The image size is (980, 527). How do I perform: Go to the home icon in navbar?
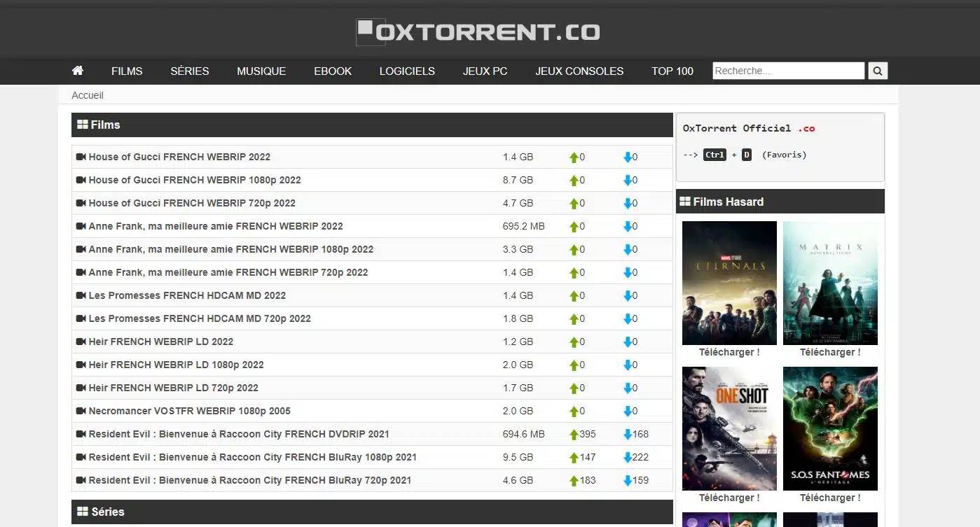[x=78, y=71]
